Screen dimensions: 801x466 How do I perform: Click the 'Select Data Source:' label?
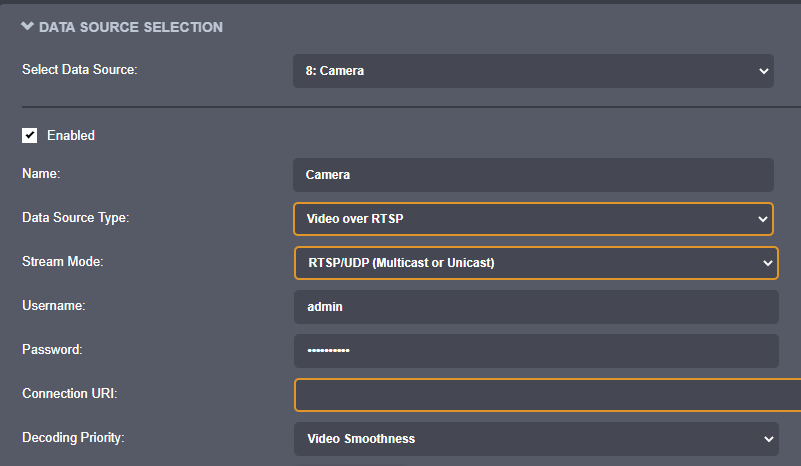tap(79, 70)
